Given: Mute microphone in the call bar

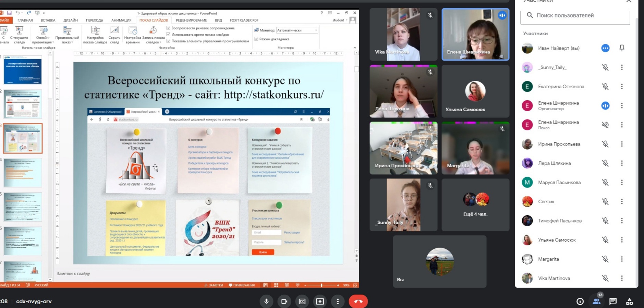Looking at the screenshot, I should [266, 301].
